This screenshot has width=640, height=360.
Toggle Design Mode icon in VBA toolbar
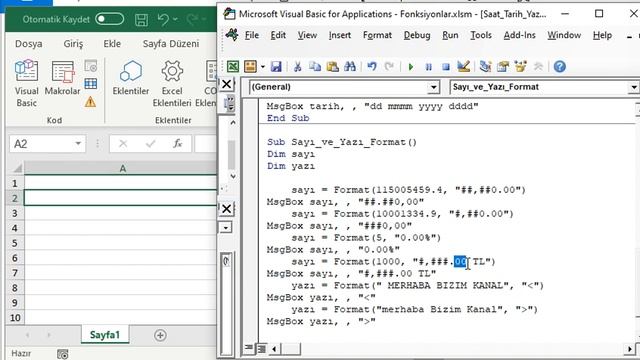coord(463,66)
